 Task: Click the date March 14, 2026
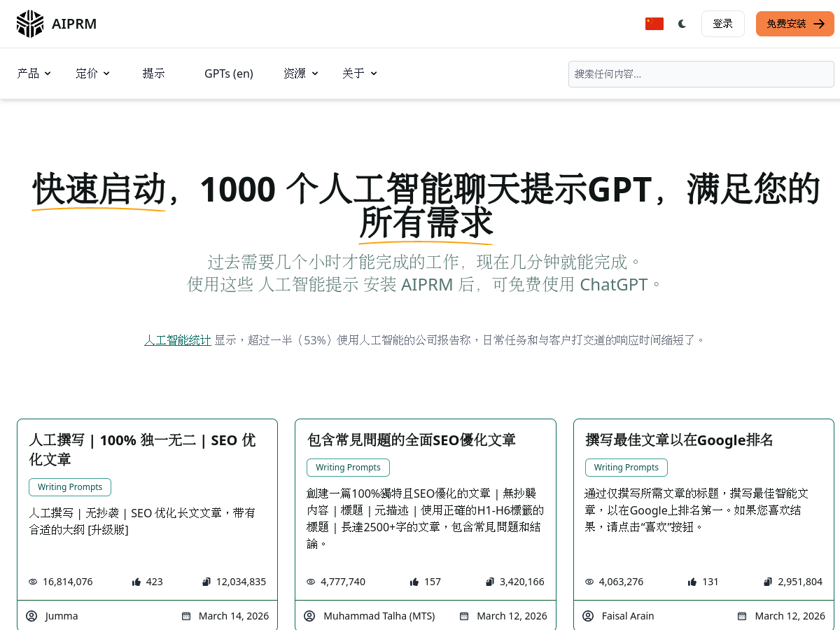pyautogui.click(x=234, y=616)
